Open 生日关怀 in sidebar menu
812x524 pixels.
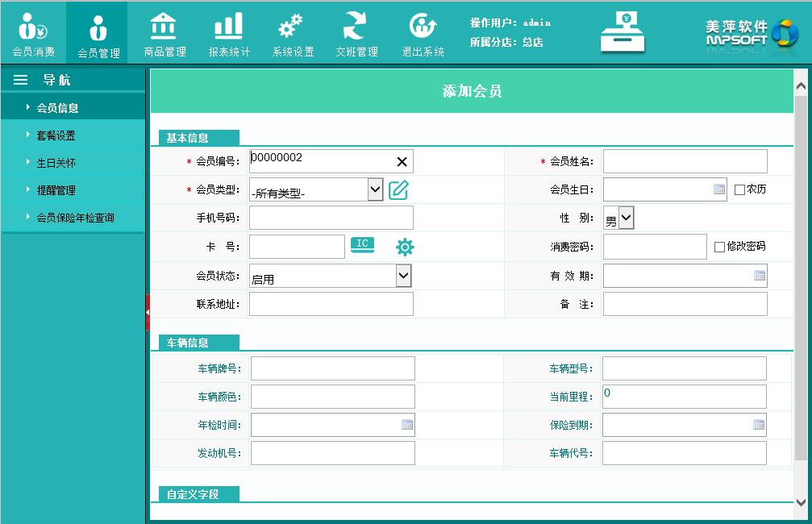click(x=56, y=163)
